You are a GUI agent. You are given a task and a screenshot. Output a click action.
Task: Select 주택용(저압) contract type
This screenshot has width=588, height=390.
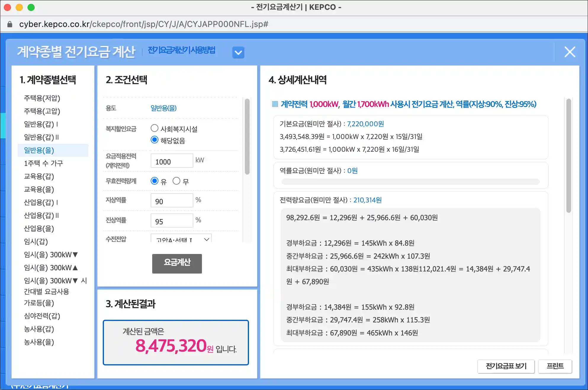(x=42, y=98)
